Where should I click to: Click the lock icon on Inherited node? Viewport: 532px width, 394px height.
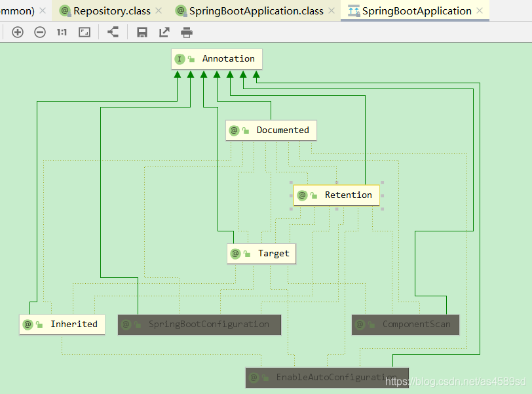coord(39,325)
